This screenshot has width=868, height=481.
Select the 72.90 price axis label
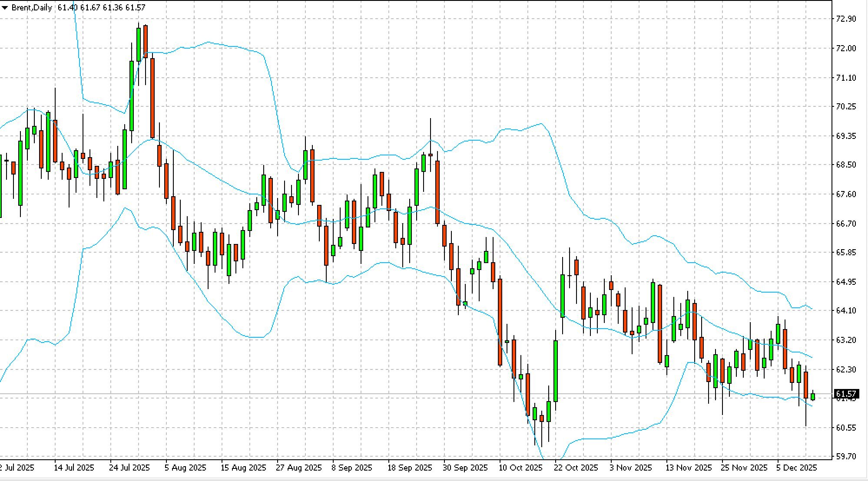coord(845,19)
